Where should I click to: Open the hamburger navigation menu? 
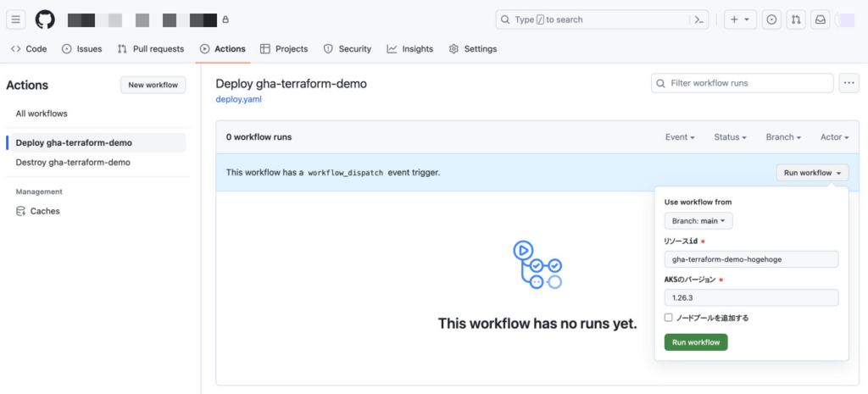15,20
